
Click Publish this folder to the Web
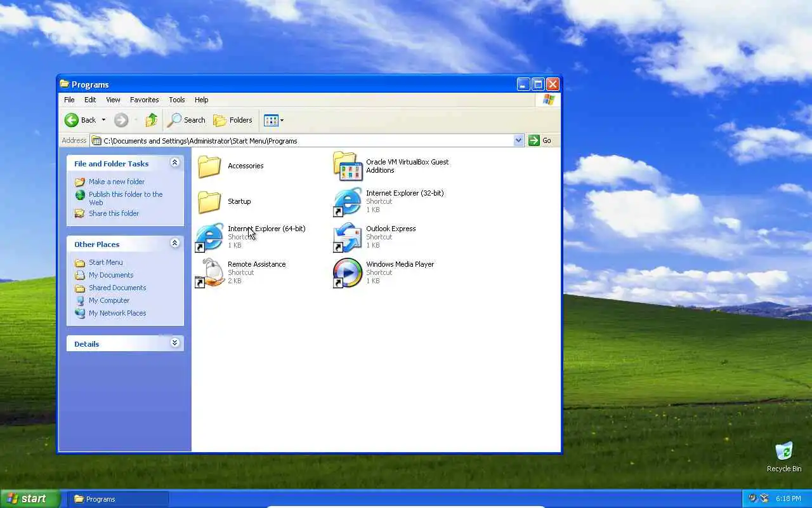tap(126, 198)
